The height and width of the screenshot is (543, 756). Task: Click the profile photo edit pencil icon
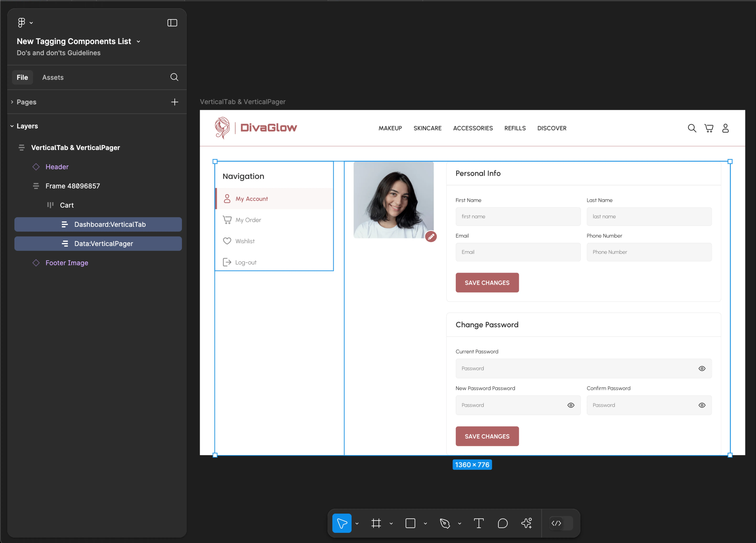(431, 236)
